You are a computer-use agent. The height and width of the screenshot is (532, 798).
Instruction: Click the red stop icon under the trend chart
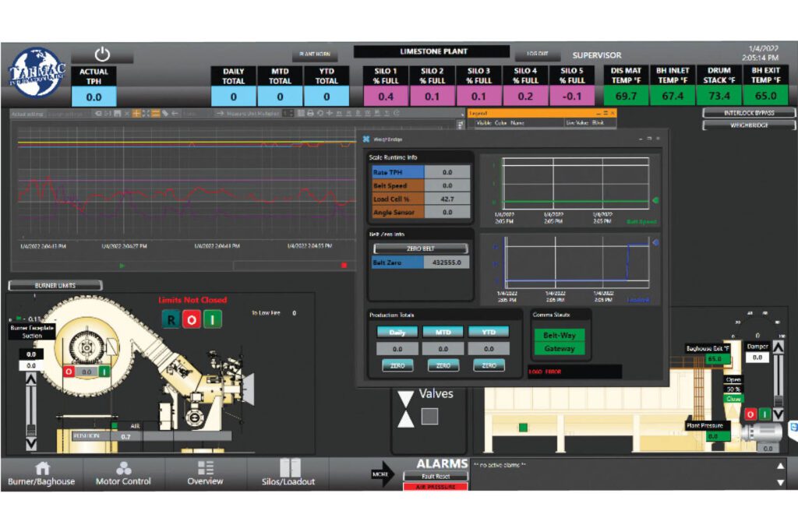click(344, 266)
